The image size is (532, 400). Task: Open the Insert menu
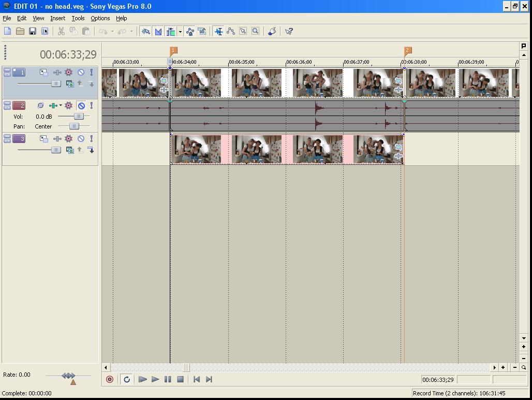(x=57, y=18)
